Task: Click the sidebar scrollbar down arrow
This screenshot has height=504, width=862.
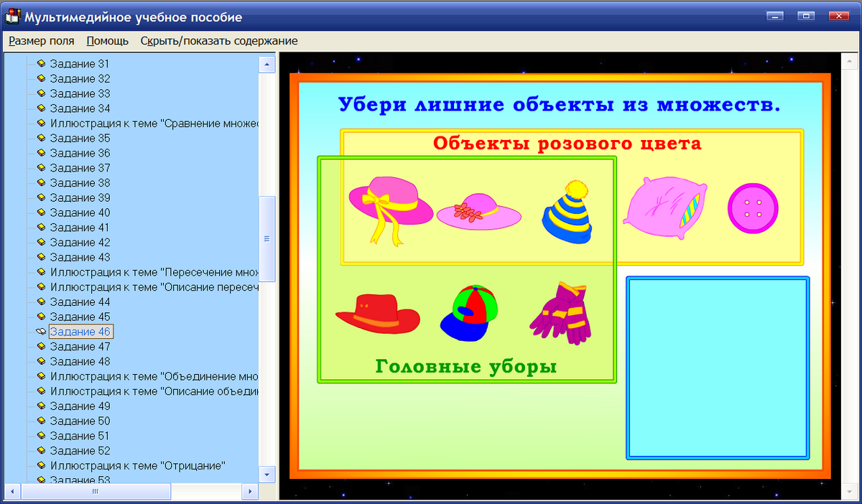Action: tap(266, 474)
